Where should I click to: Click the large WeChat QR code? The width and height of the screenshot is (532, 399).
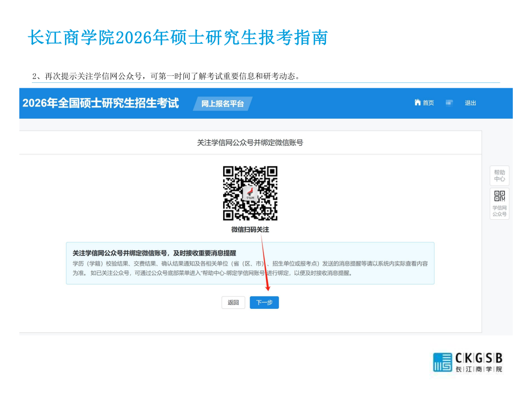(x=250, y=193)
